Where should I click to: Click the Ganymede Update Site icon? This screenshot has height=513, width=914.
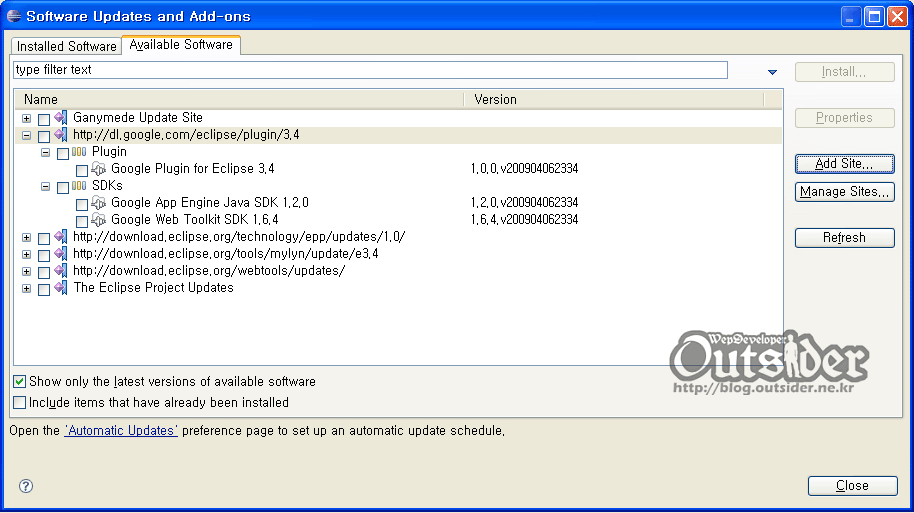[x=61, y=118]
